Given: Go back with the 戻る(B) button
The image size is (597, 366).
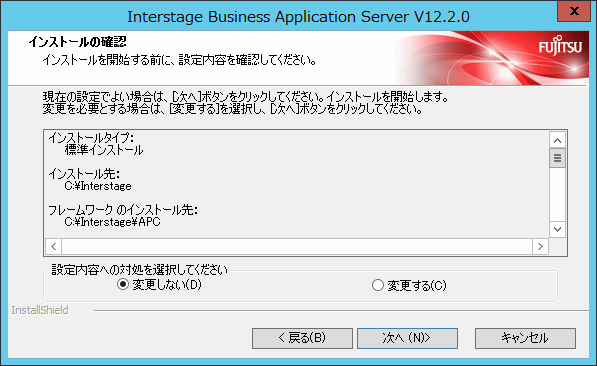Looking at the screenshot, I should [302, 338].
